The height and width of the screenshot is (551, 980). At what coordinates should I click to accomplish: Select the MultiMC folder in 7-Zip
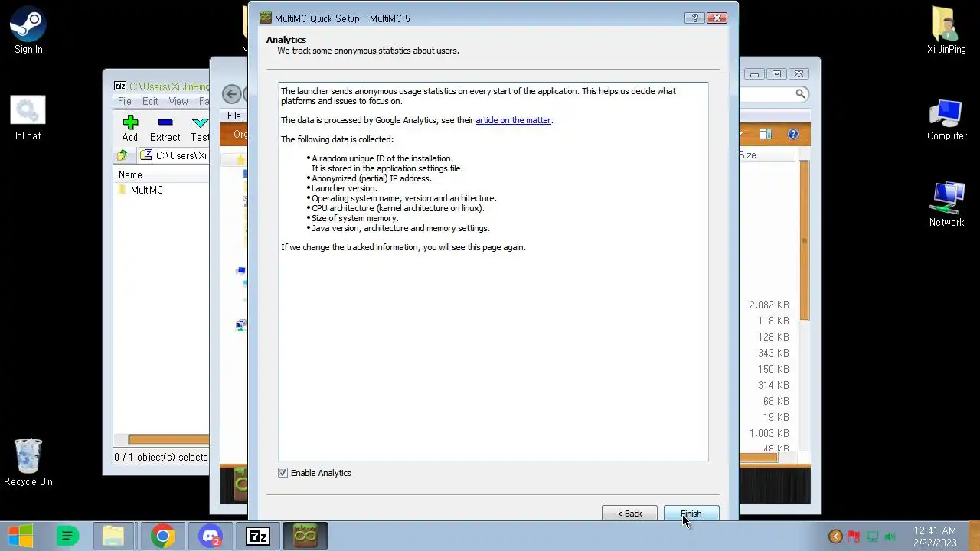point(139,190)
